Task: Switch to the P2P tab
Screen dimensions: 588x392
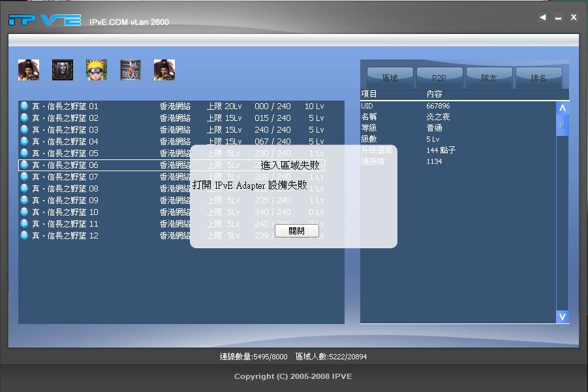Action: pyautogui.click(x=439, y=78)
